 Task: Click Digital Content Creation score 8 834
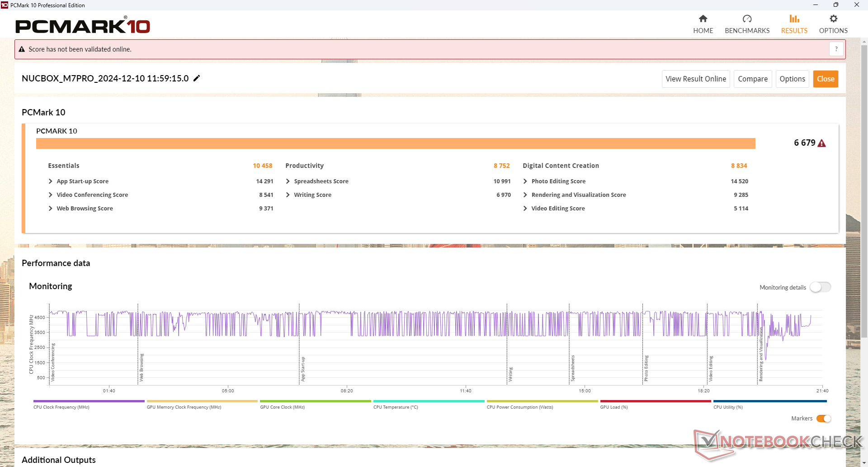pyautogui.click(x=739, y=166)
